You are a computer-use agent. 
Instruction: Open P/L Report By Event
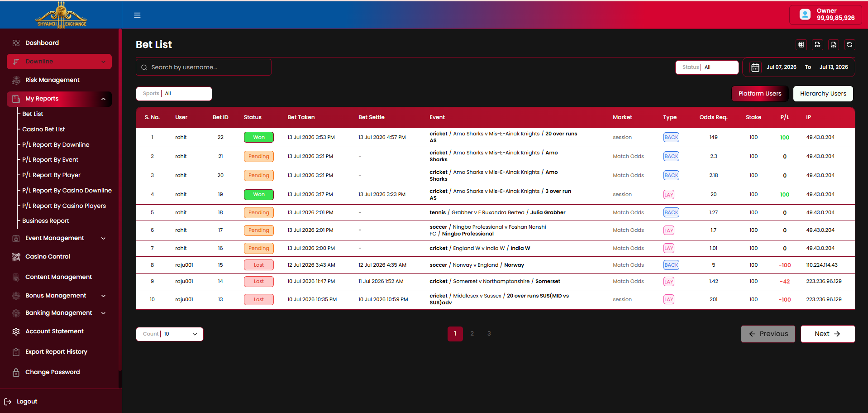click(50, 160)
